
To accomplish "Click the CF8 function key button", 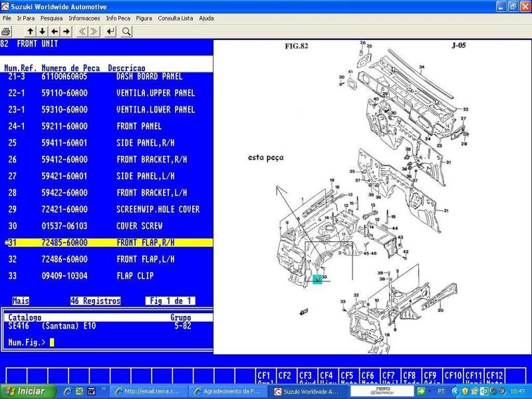I will point(411,376).
